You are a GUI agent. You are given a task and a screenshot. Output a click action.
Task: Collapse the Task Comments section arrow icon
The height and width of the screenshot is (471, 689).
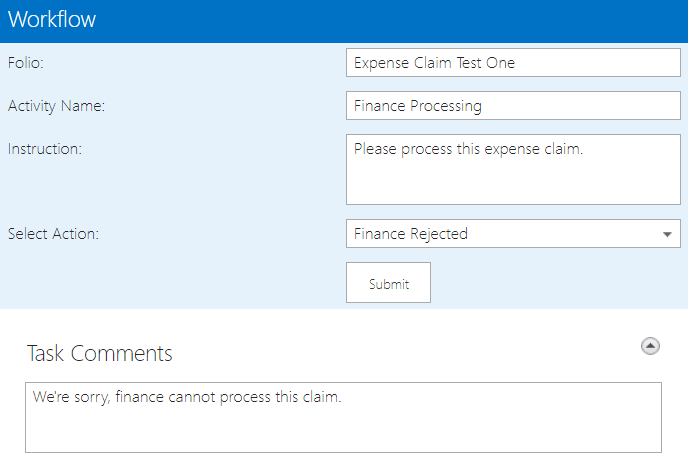click(x=650, y=346)
